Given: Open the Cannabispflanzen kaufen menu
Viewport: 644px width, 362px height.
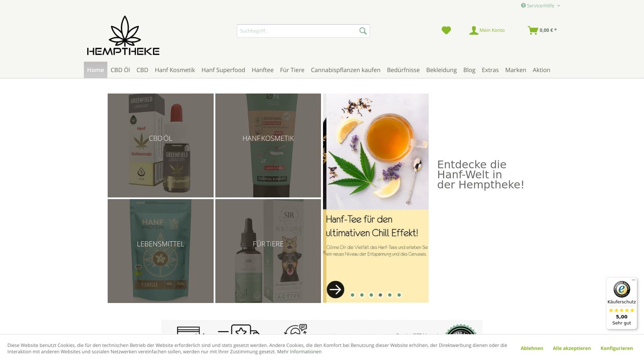Looking at the screenshot, I should click(x=345, y=70).
